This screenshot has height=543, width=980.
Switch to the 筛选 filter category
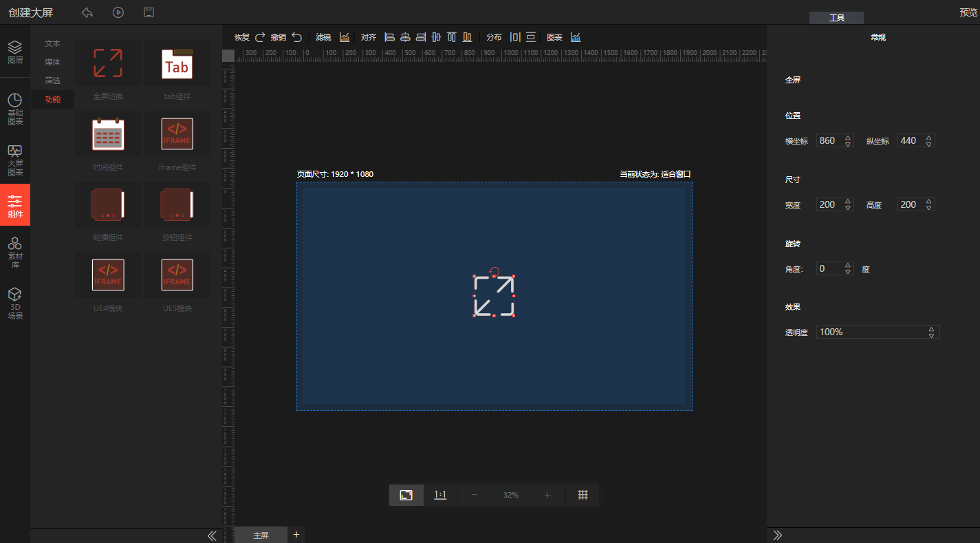point(53,81)
